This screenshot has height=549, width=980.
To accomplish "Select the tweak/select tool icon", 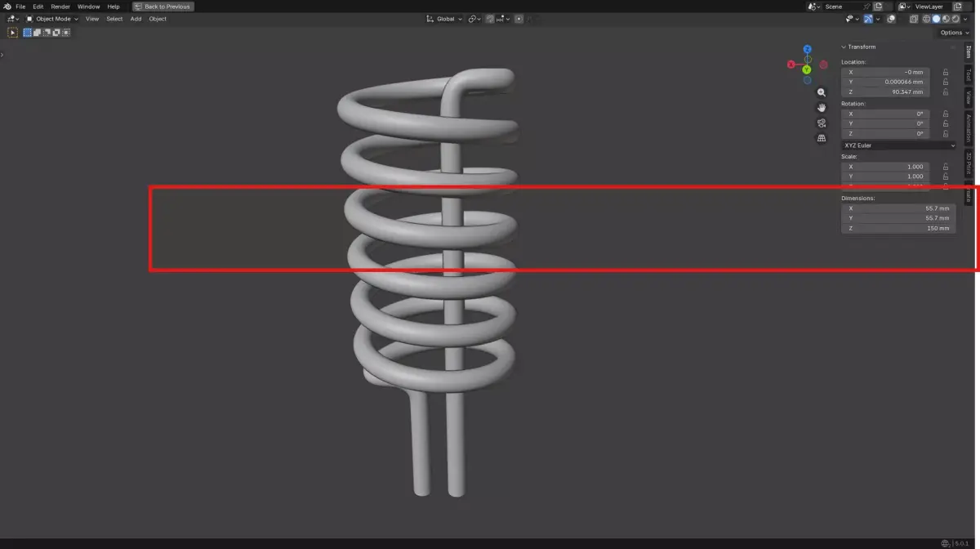I will (12, 33).
